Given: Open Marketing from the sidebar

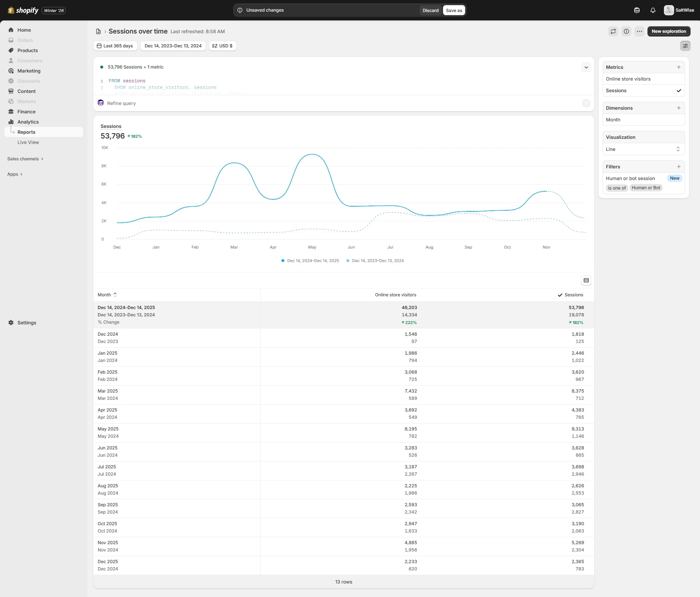Looking at the screenshot, I should pyautogui.click(x=29, y=71).
